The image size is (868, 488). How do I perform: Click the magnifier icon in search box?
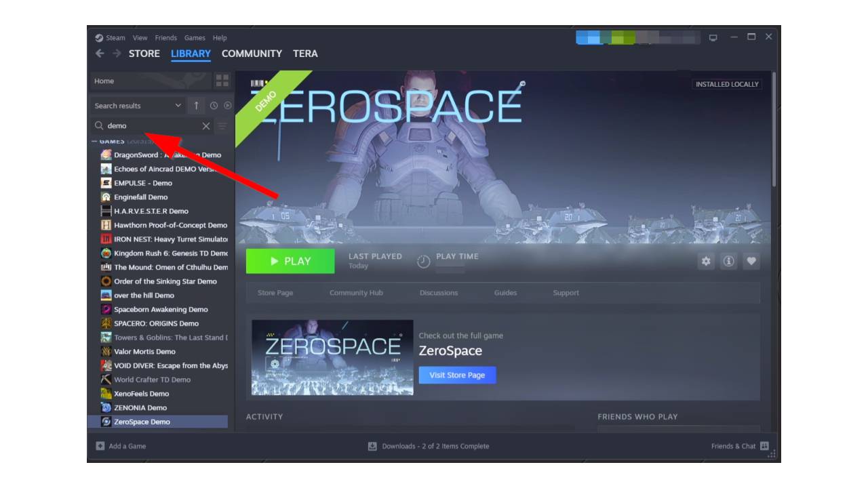(x=99, y=125)
